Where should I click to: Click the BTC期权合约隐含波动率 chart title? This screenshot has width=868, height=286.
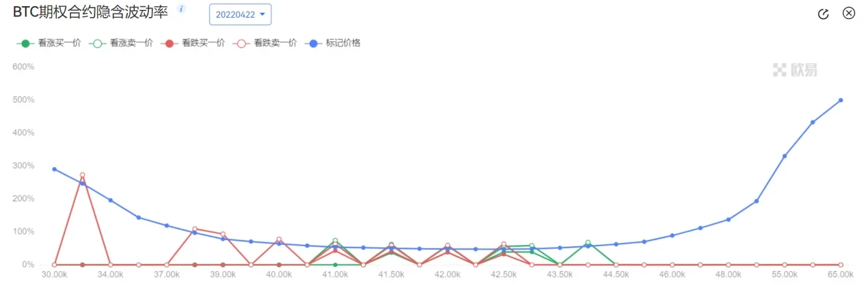click(90, 12)
